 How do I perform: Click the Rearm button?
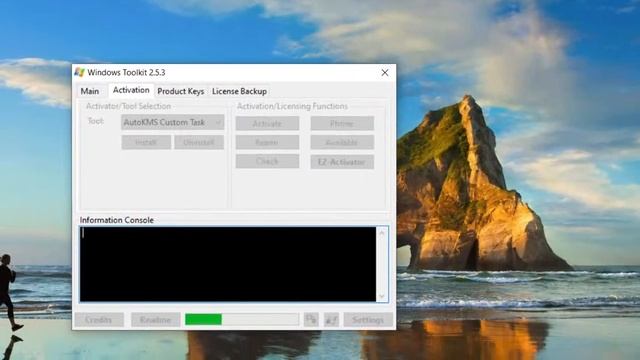[x=267, y=142]
